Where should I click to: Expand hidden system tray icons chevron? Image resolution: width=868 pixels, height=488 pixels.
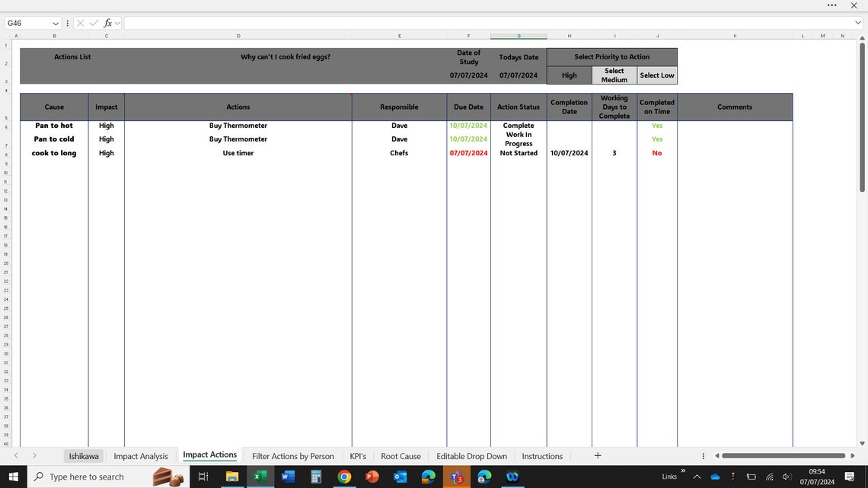[697, 477]
